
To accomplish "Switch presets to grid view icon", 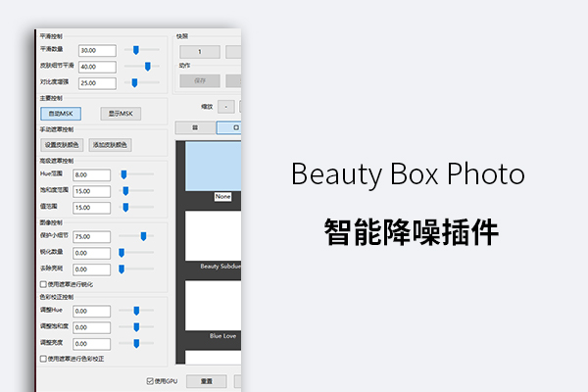I will (195, 128).
